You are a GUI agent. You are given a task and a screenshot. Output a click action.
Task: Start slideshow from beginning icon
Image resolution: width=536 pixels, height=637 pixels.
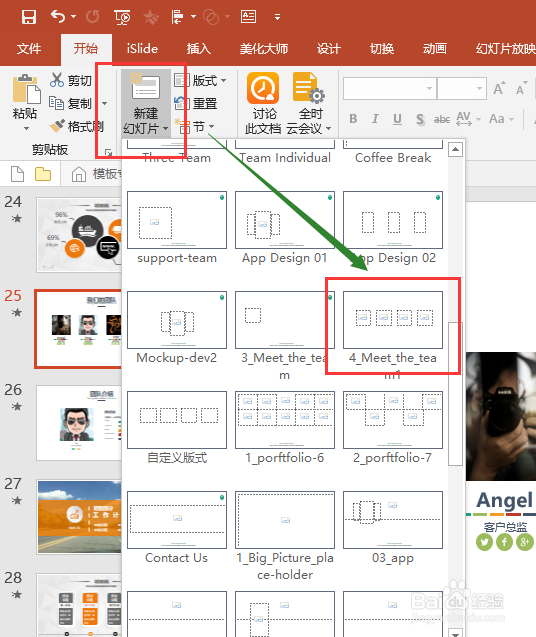click(x=122, y=17)
